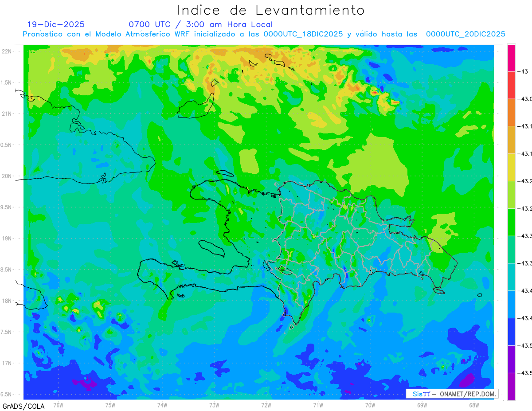Click the '-43.0' legend value
Image resolution: width=532 pixels, height=411 pixels.
(526, 99)
